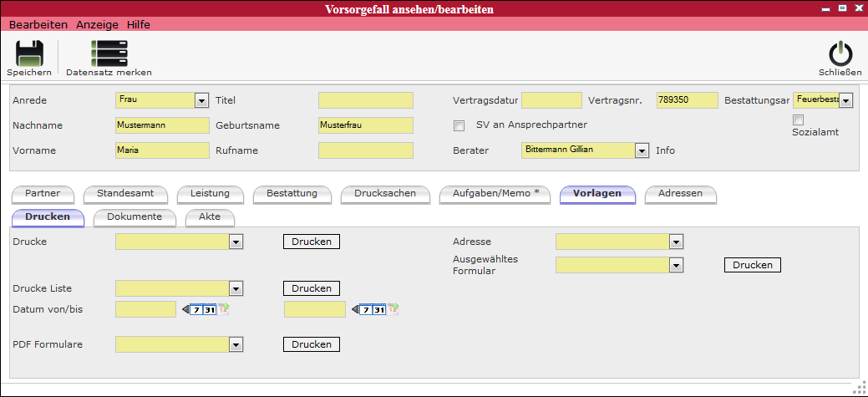Click the '31' icon beside the first date field
The width and height of the screenshot is (868, 397).
[211, 309]
